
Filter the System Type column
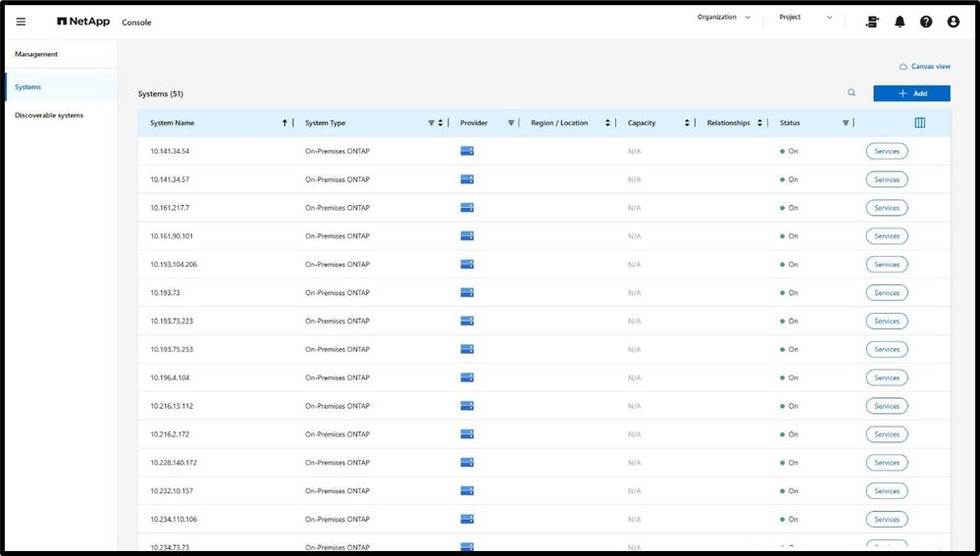pos(431,124)
